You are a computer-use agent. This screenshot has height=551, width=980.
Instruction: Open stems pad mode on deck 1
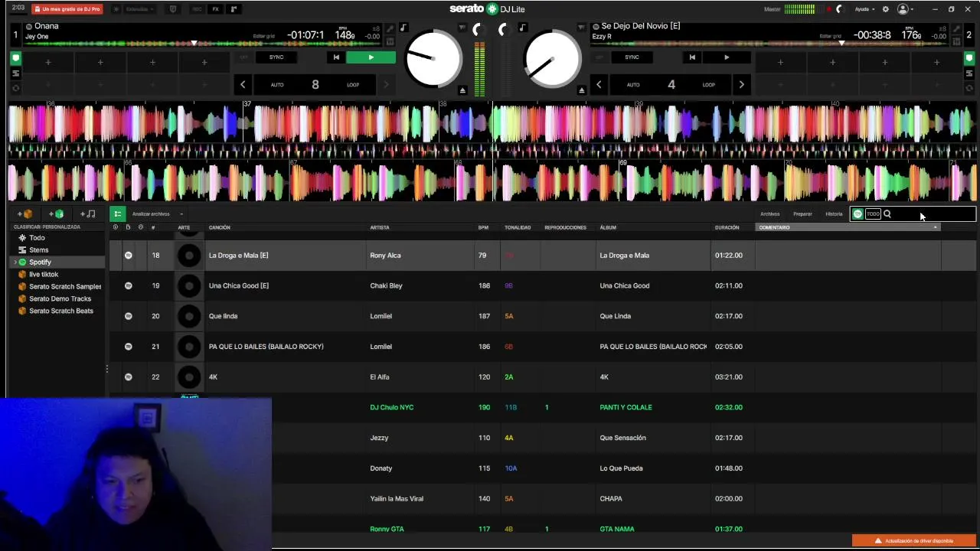pyautogui.click(x=15, y=73)
